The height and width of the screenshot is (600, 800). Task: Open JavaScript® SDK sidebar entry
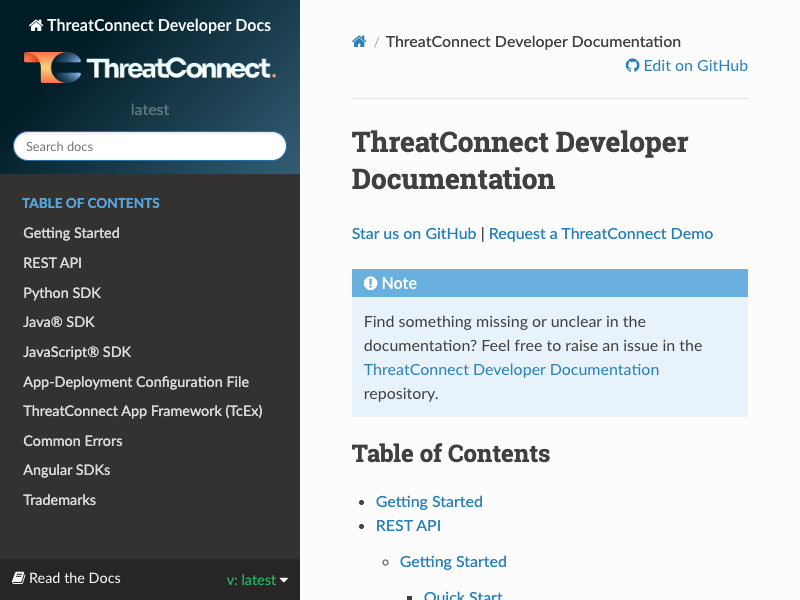click(x=78, y=352)
